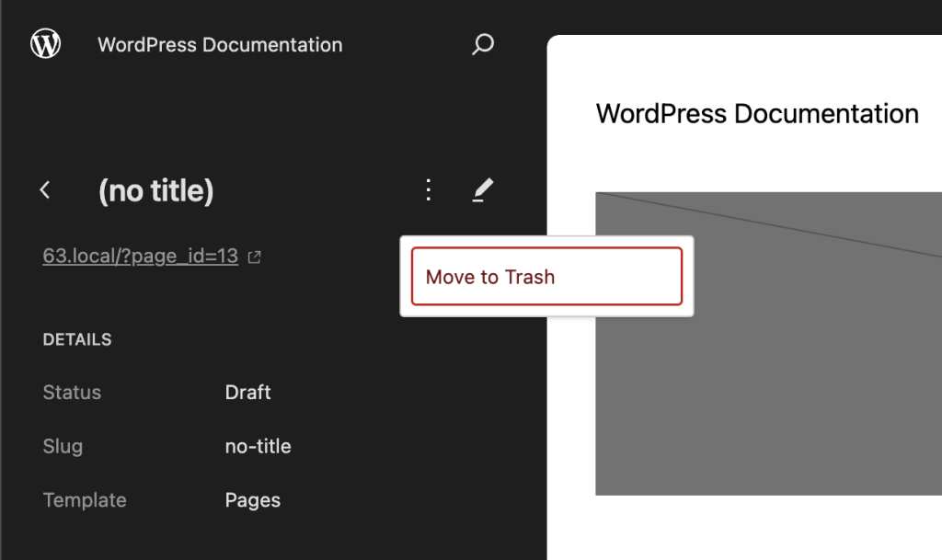The height and width of the screenshot is (560, 942).
Task: Choose Move to Trash
Action: (x=546, y=277)
